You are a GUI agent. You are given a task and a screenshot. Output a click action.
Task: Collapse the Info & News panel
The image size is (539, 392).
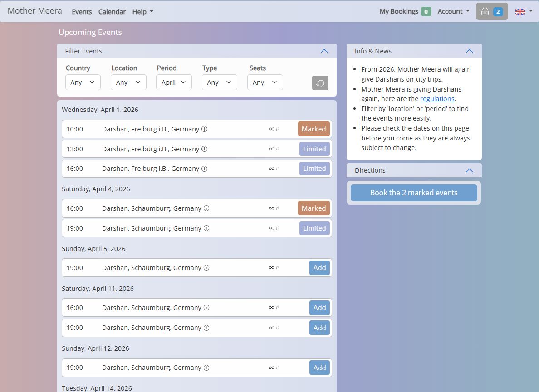(x=469, y=51)
